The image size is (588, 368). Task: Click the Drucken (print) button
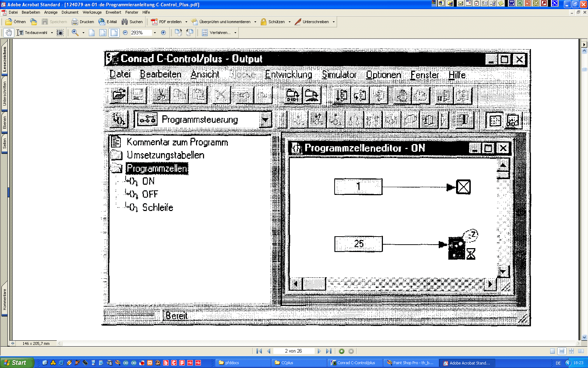[x=83, y=22]
